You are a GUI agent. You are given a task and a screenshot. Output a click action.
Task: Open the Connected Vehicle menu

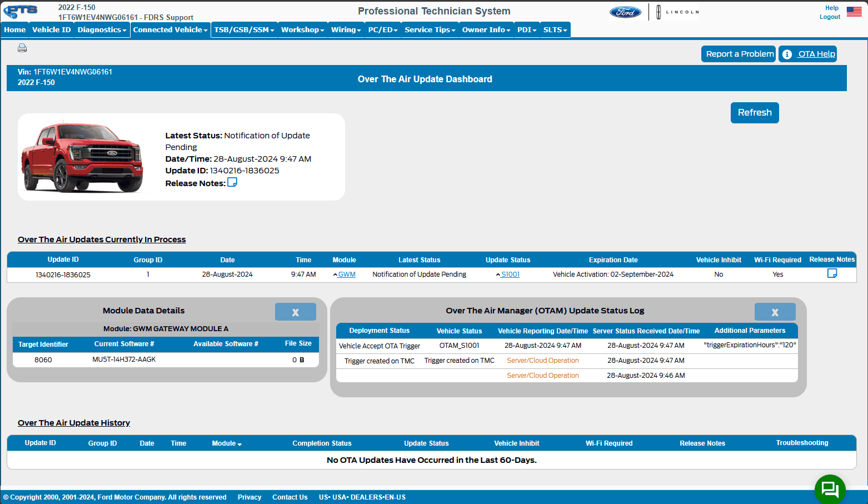[170, 30]
